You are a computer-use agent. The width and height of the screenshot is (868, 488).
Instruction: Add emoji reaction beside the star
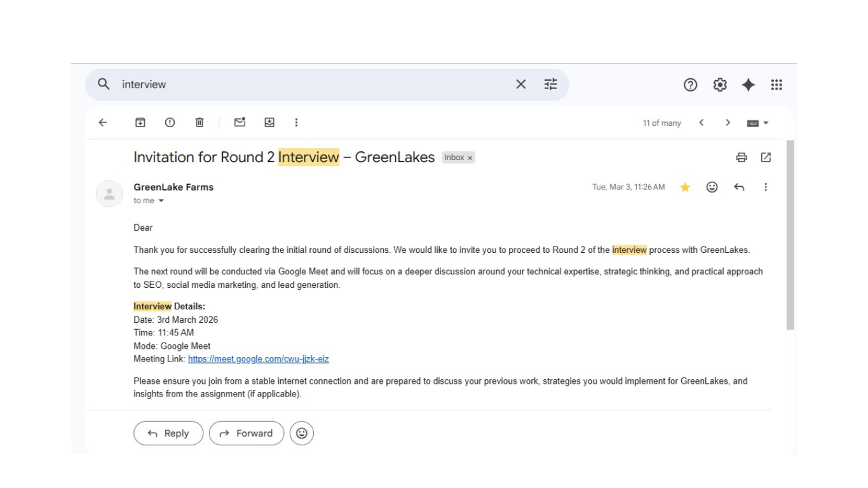[712, 187]
